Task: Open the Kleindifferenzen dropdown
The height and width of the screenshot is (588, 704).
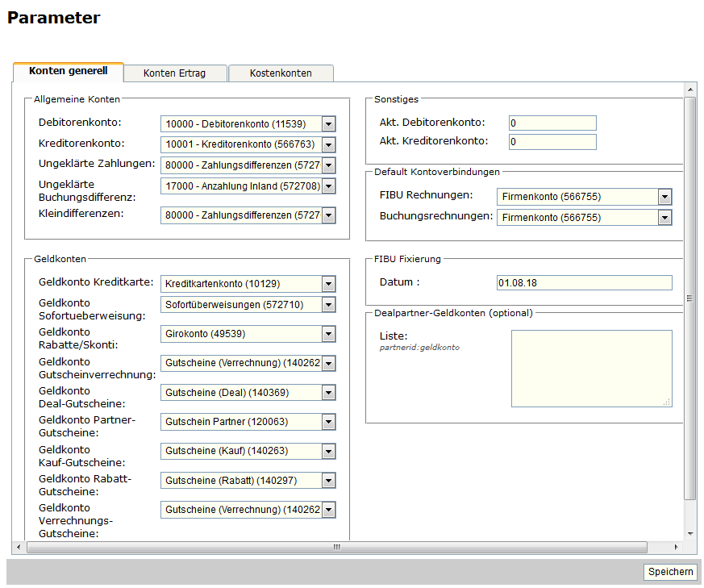Action: click(248, 215)
